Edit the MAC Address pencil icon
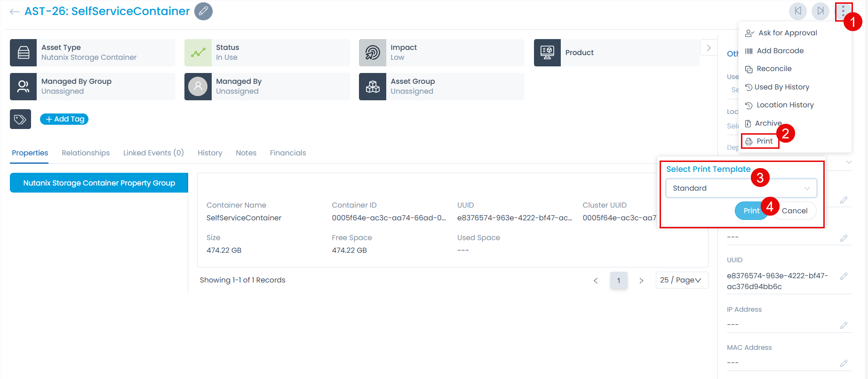This screenshot has width=868, height=379. pos(844,363)
